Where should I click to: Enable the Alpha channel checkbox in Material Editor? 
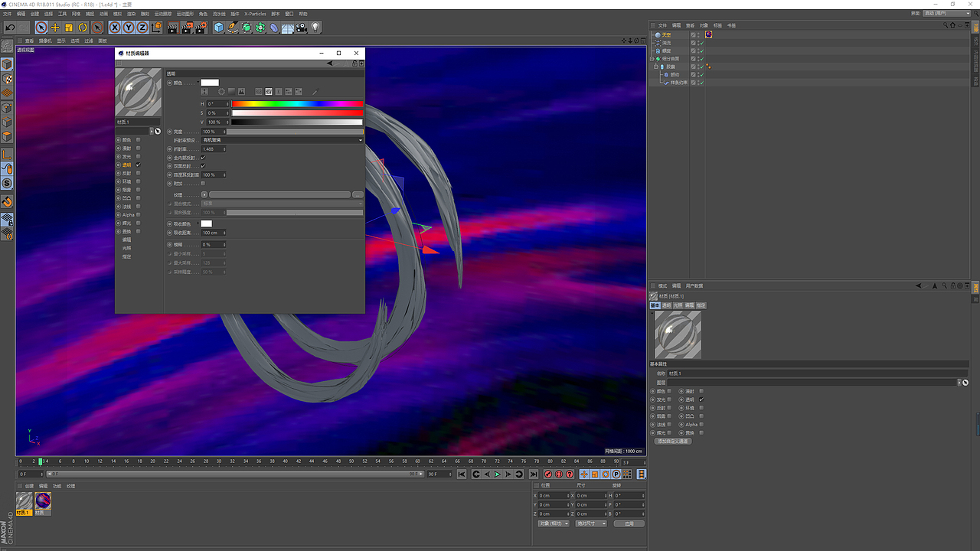coord(138,215)
